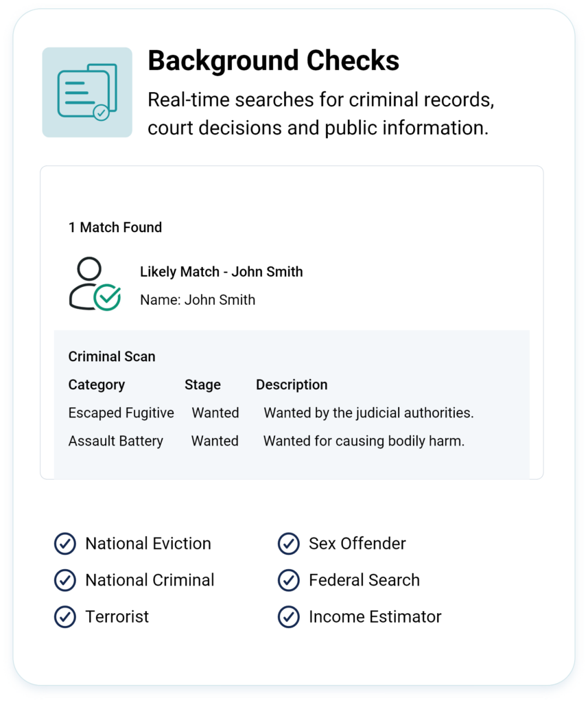Click the check icon beside National Criminal
Screen dimensions: 588x703
click(x=65, y=580)
